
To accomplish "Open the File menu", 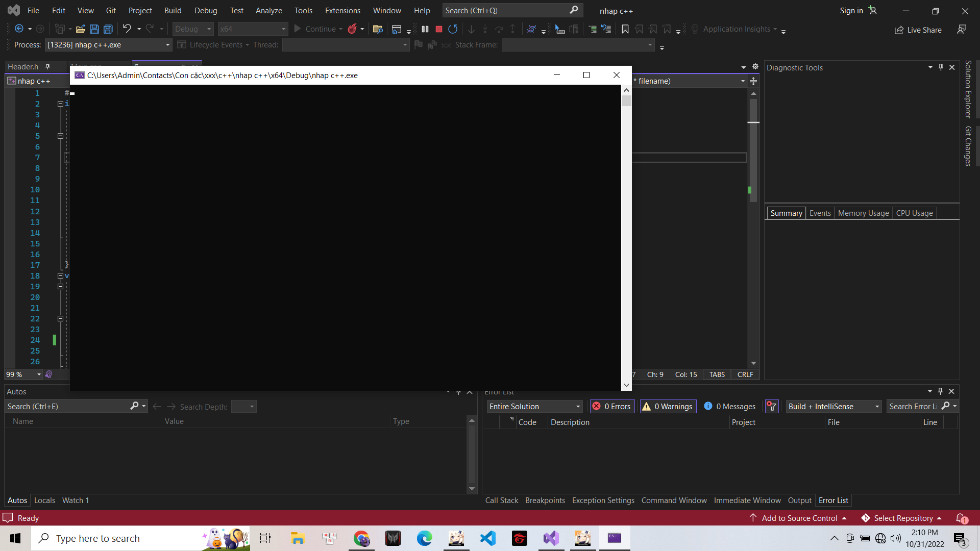I will pos(33,10).
